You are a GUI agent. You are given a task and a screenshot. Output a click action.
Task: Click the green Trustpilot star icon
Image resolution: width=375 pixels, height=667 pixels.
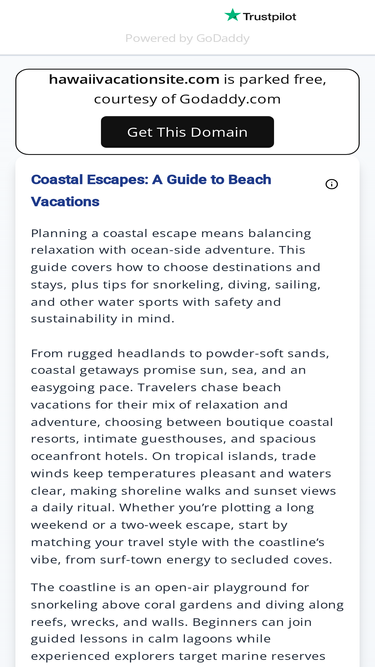(232, 15)
